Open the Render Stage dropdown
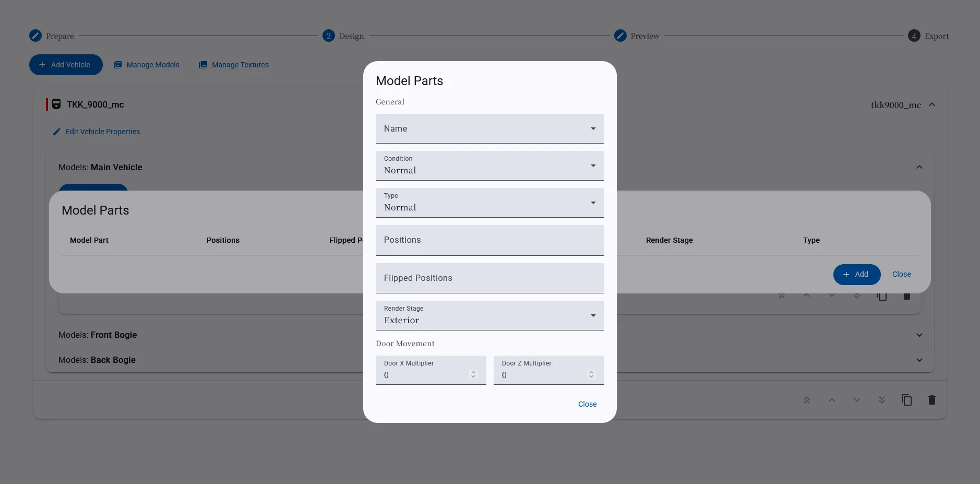 [x=489, y=316]
